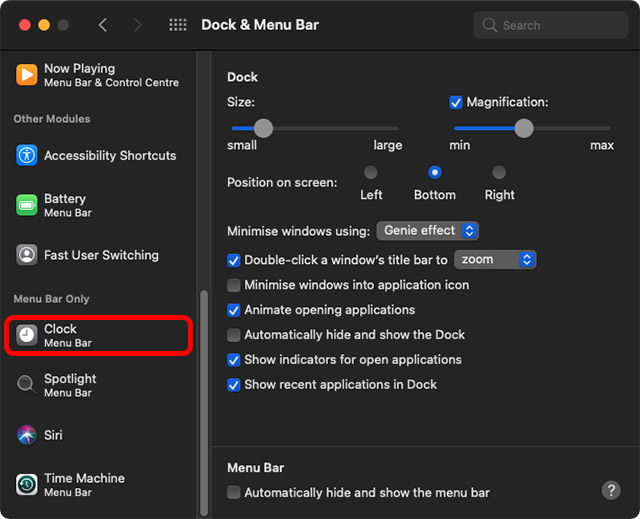Click the Other Modules section heading
Viewport: 640px width, 519px height.
click(x=52, y=119)
